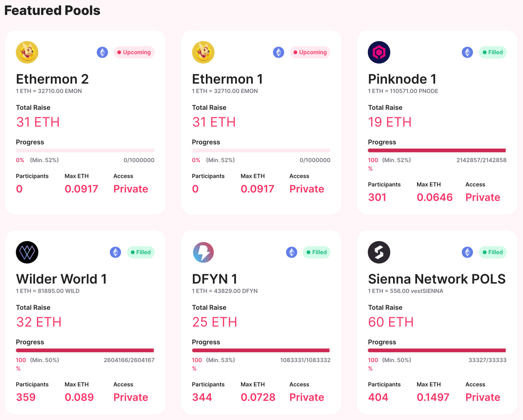Screen dimensions: 523x420
Task: Click the Participants count on Sienna Network POLS
Action: coord(378,397)
